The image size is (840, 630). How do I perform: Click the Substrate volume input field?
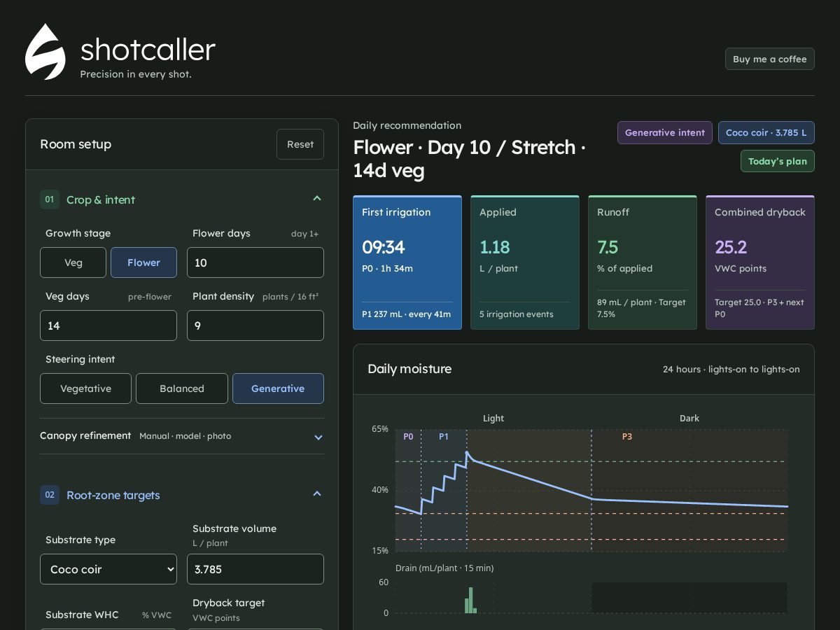pyautogui.click(x=255, y=569)
